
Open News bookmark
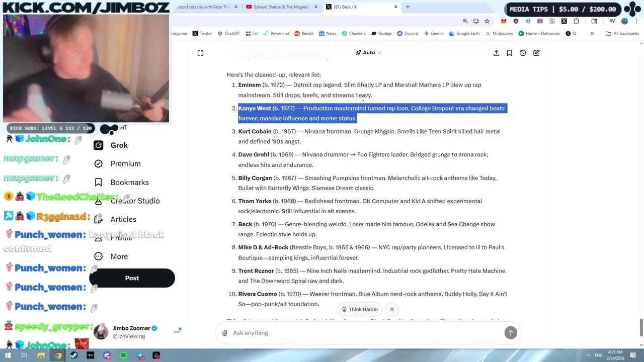point(327,34)
